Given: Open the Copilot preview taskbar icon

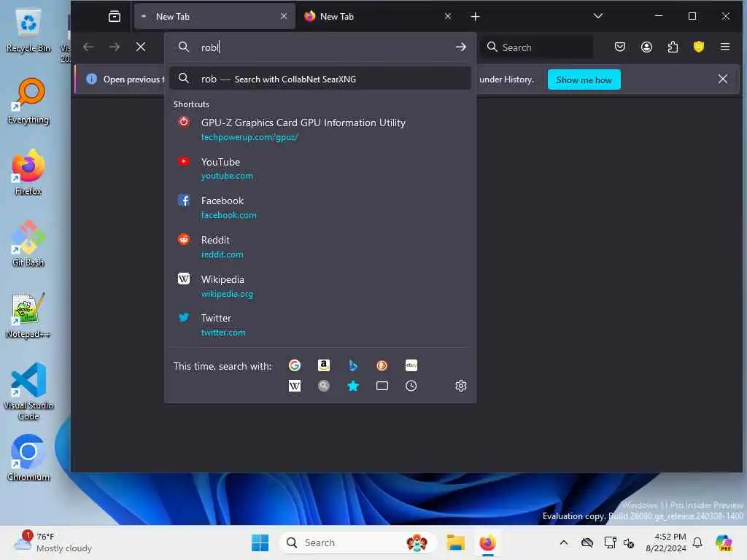Looking at the screenshot, I should tap(723, 542).
